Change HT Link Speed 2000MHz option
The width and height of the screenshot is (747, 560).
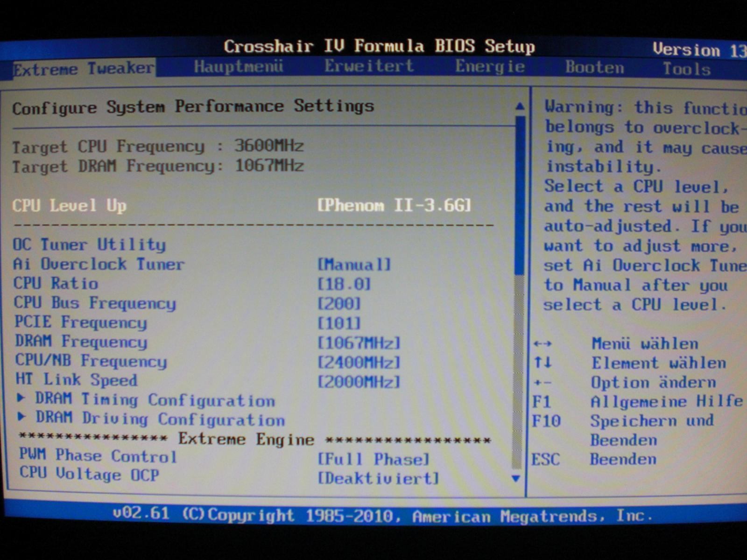(x=359, y=382)
